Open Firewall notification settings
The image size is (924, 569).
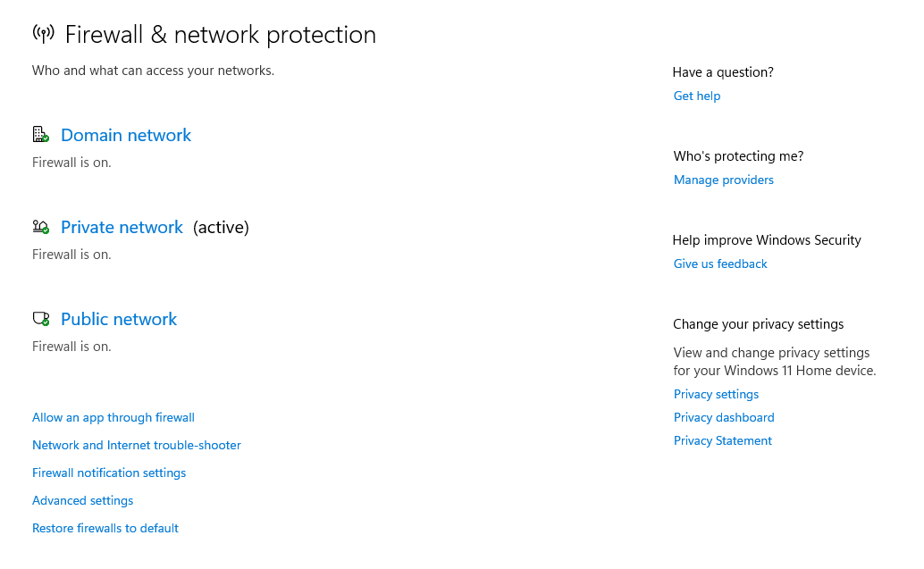108,473
